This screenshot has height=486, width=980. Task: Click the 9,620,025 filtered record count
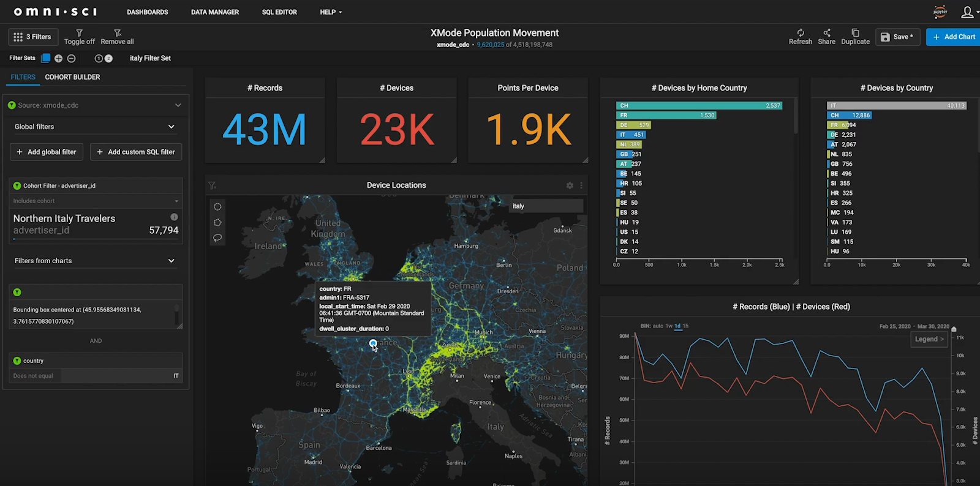[491, 45]
